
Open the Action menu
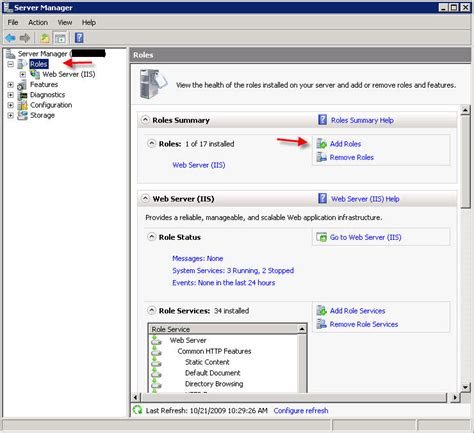(38, 22)
